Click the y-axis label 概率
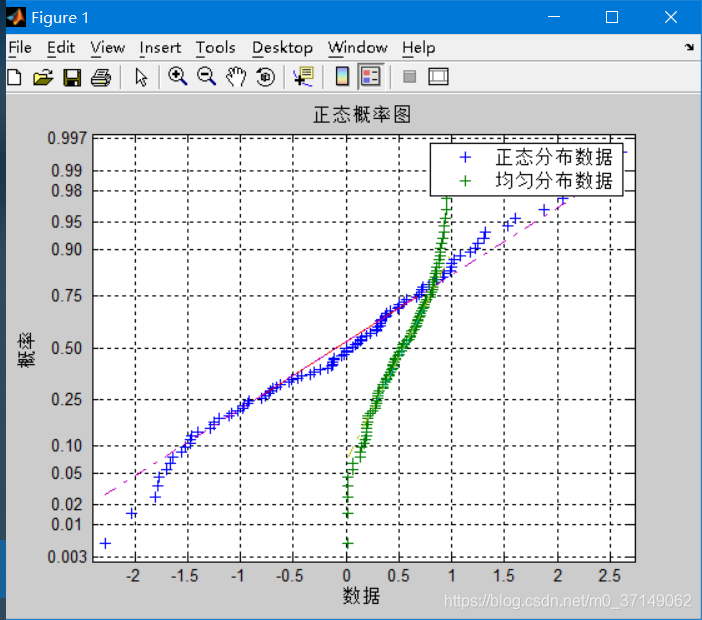The image size is (702, 620). tap(26, 350)
